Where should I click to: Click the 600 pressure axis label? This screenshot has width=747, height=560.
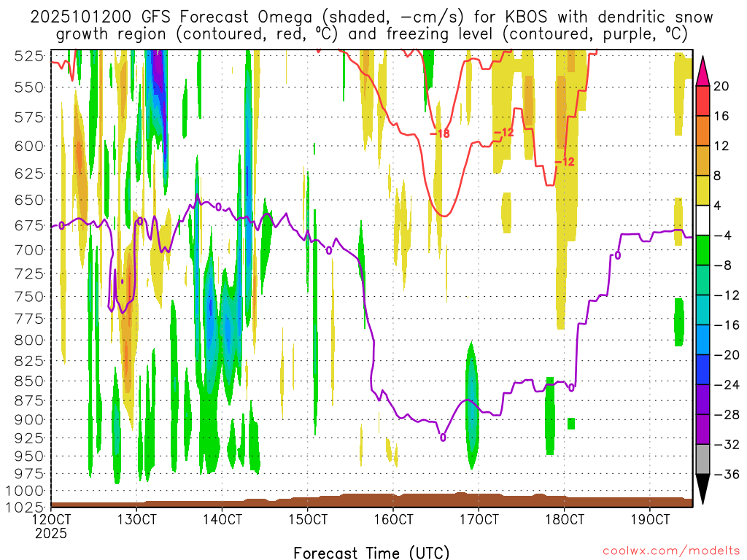(x=29, y=146)
